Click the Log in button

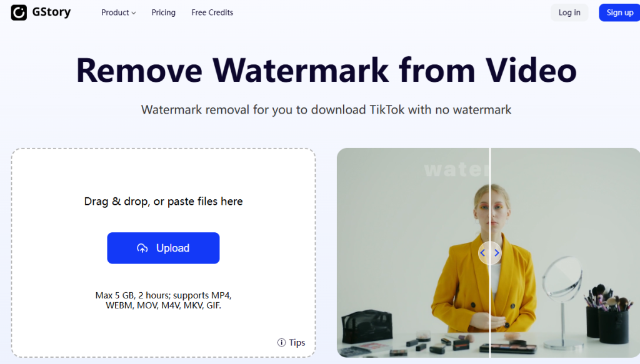click(569, 12)
